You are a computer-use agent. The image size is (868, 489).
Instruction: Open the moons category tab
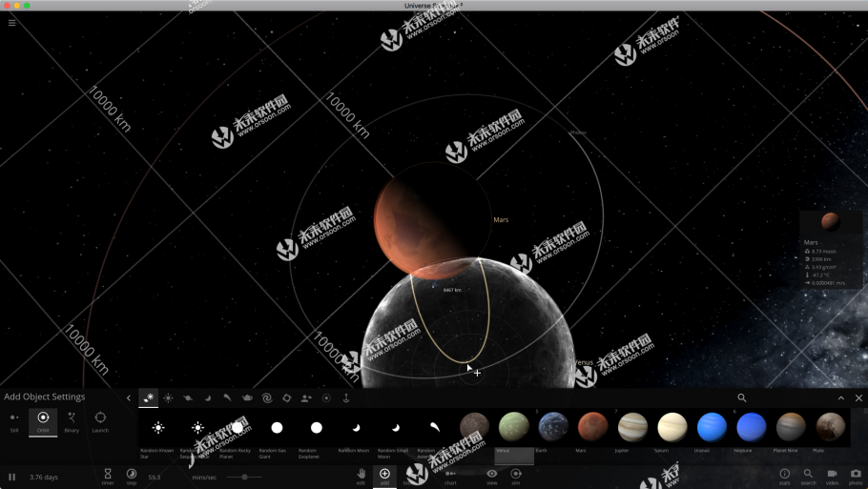click(208, 397)
